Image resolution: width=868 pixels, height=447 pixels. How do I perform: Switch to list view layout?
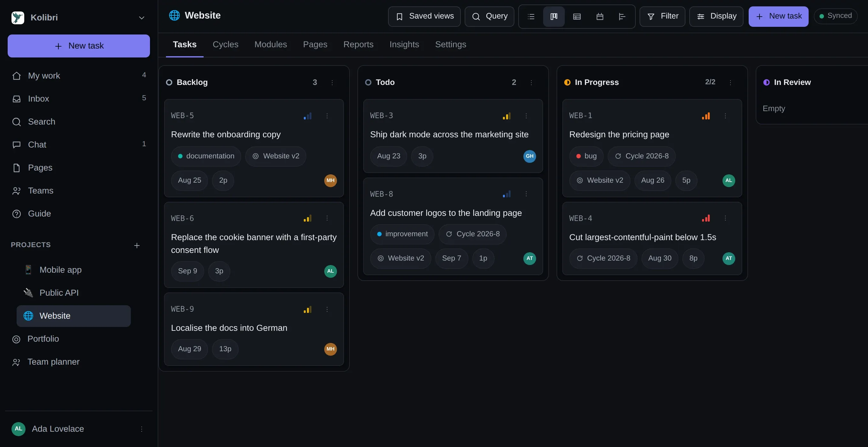[x=531, y=17]
